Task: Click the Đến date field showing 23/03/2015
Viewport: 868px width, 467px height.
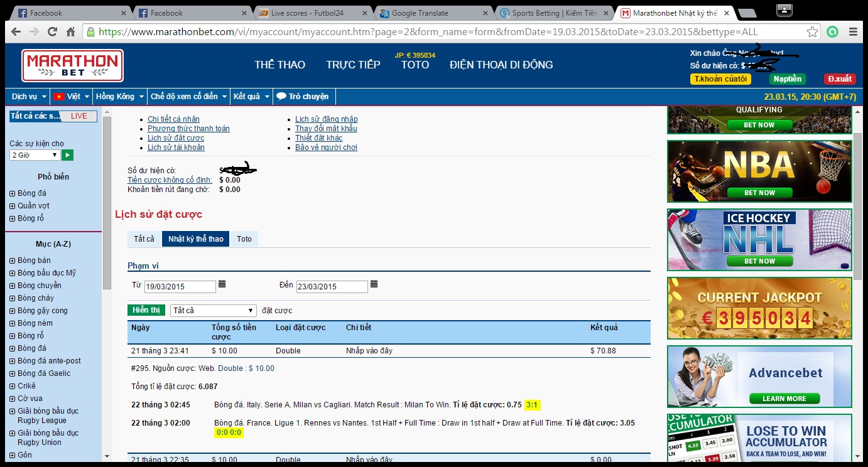Action: [x=332, y=287]
